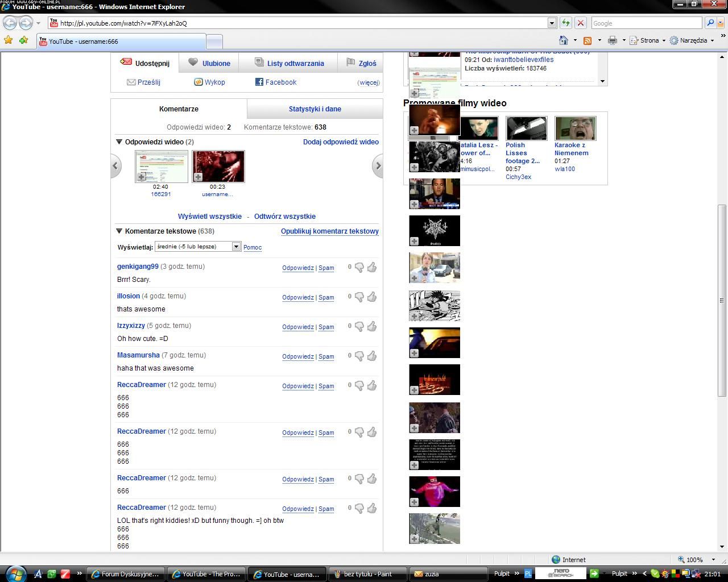
Task: Open the navigation history dropdown arrow
Action: click(38, 23)
